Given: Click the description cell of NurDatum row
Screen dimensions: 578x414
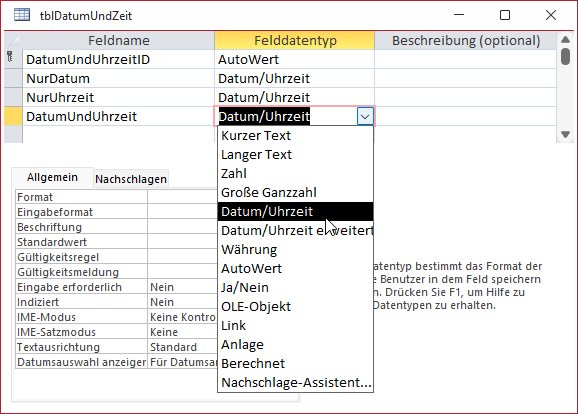Looking at the screenshot, I should (x=466, y=79).
